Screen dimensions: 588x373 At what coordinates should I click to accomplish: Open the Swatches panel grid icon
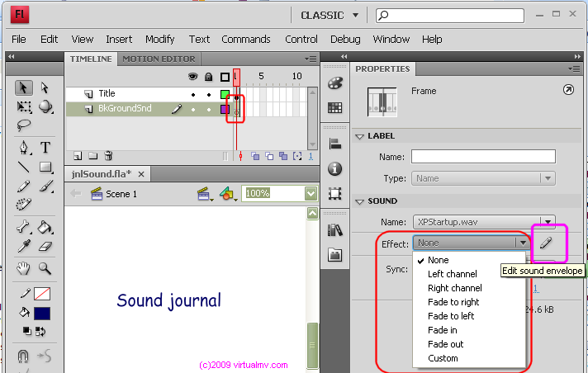click(334, 108)
